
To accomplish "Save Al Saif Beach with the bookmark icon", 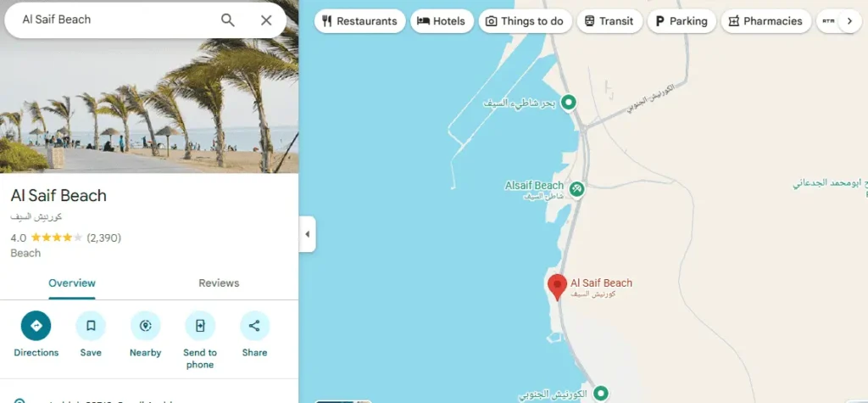I will click(91, 326).
